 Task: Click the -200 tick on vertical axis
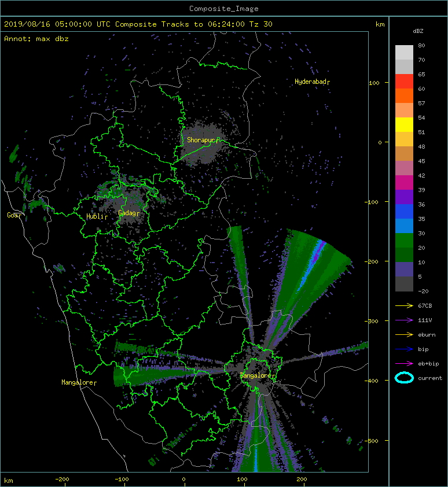[371, 262]
